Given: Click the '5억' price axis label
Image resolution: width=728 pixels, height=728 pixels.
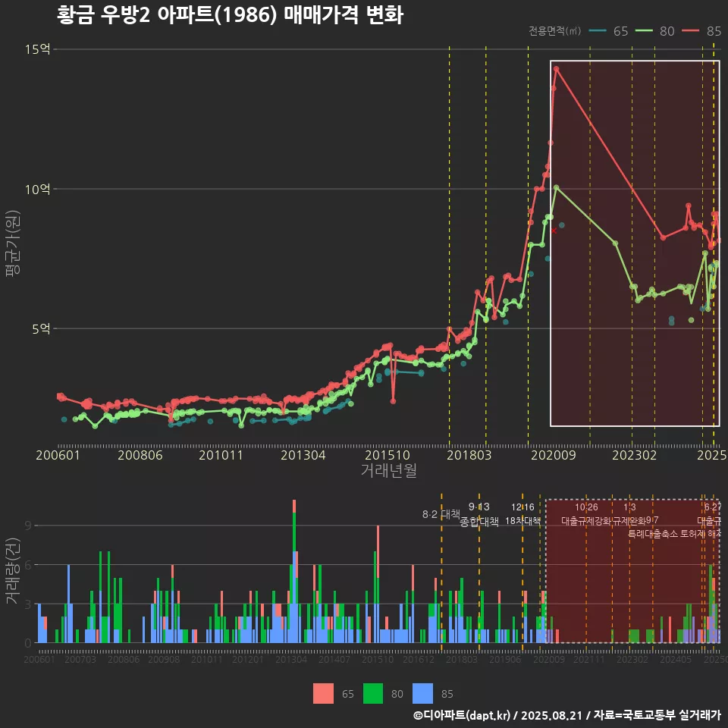Looking at the screenshot, I should tap(41, 328).
